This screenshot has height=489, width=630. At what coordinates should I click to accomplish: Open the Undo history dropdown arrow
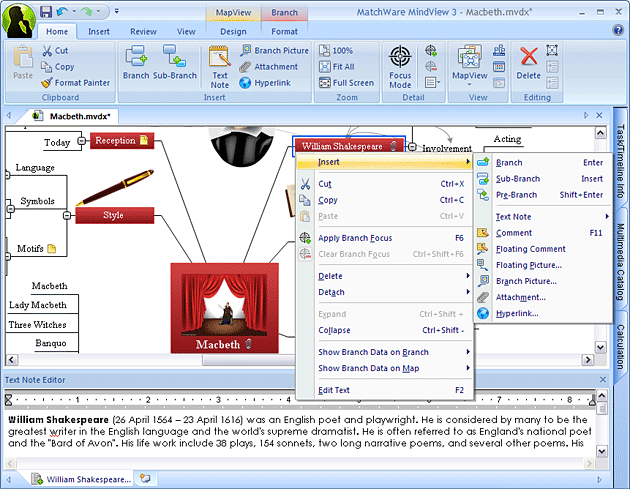(74, 11)
